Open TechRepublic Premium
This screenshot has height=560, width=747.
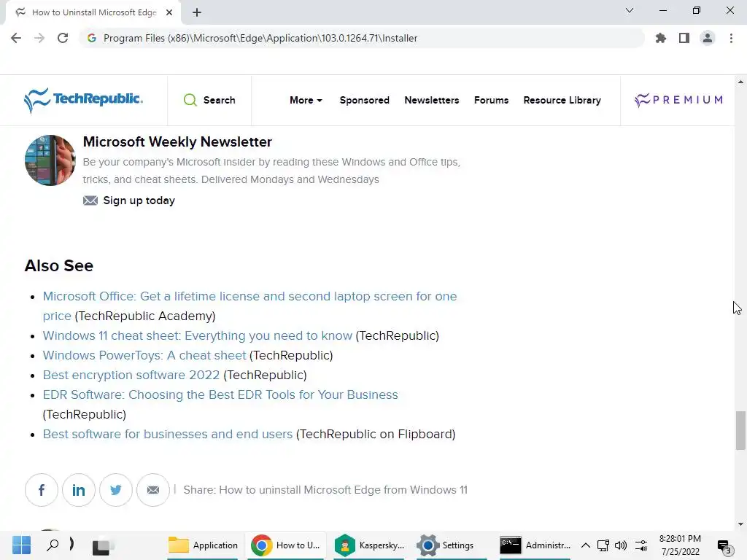tap(678, 100)
